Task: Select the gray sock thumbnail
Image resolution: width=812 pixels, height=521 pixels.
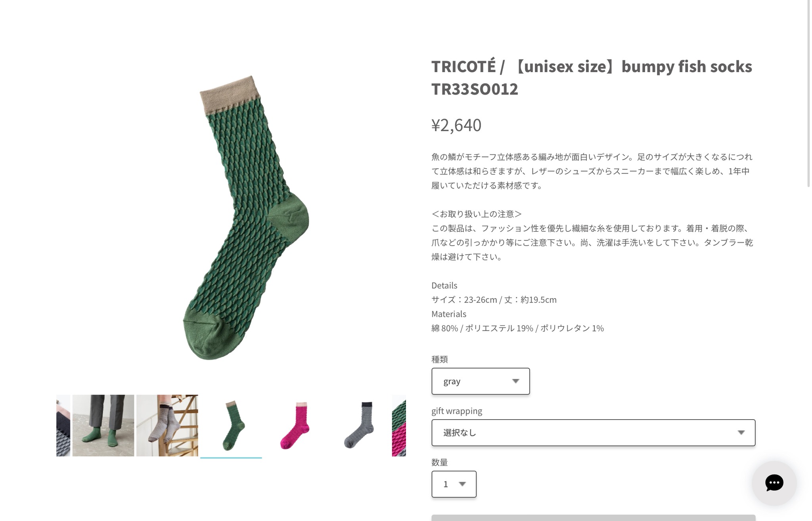Action: [x=359, y=426]
